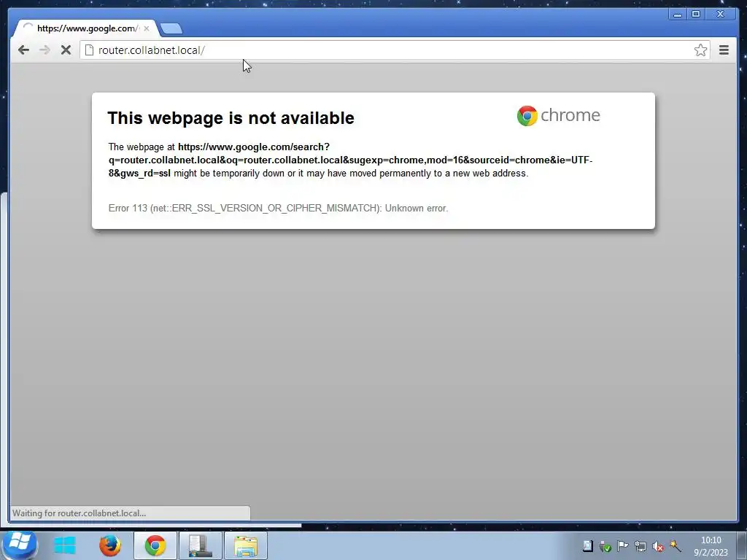Open the Windows Start orb
Screen dimensions: 747x560
19,545
